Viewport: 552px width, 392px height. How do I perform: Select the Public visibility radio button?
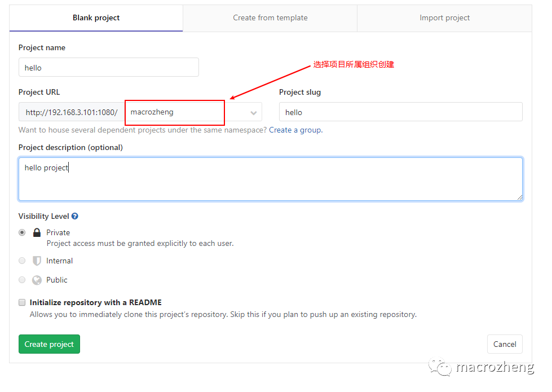pyautogui.click(x=22, y=280)
